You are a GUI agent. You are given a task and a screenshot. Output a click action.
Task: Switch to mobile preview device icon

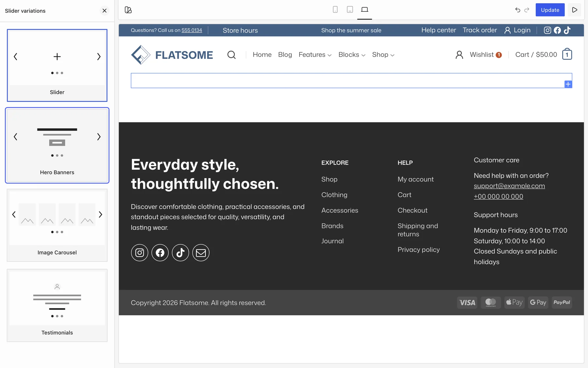pos(335,10)
